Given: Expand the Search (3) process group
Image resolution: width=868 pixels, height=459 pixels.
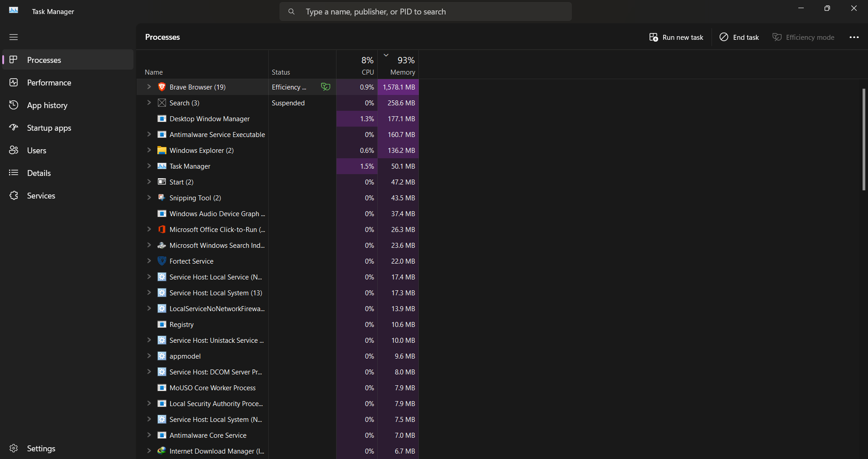Looking at the screenshot, I should (149, 103).
